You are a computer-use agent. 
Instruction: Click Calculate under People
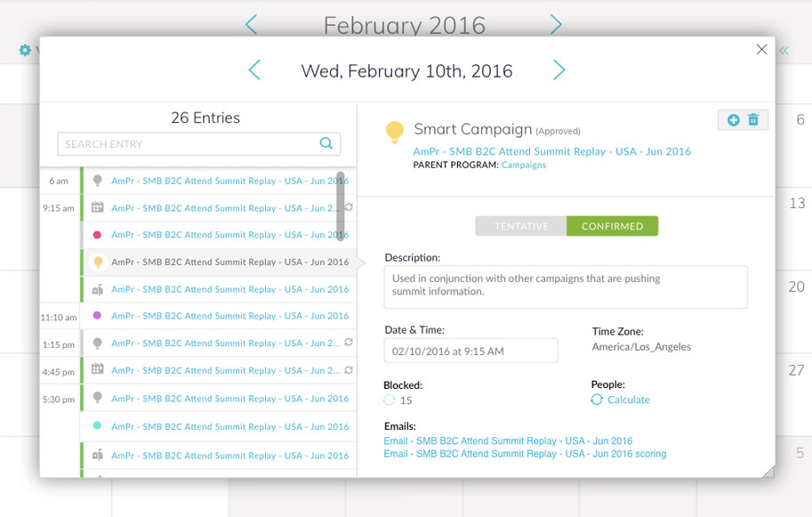(628, 400)
